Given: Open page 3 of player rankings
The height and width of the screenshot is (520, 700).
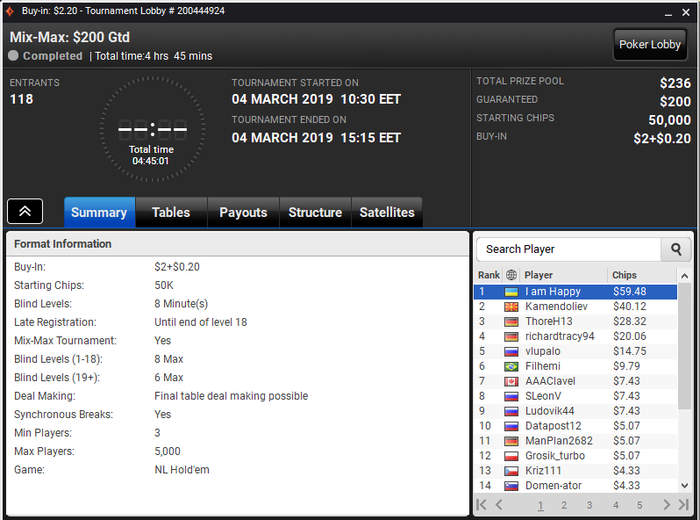Looking at the screenshot, I should pos(589,505).
